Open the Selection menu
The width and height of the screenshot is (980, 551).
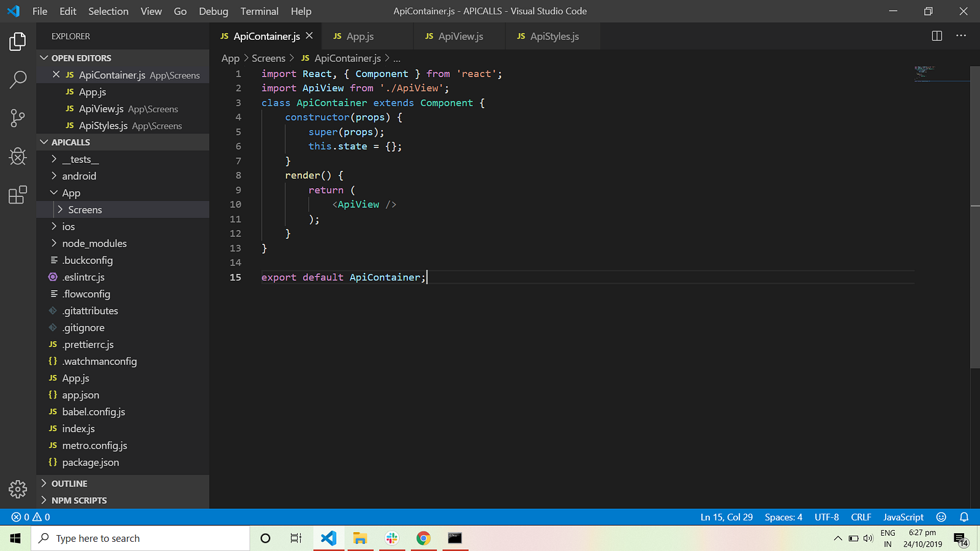click(x=108, y=11)
